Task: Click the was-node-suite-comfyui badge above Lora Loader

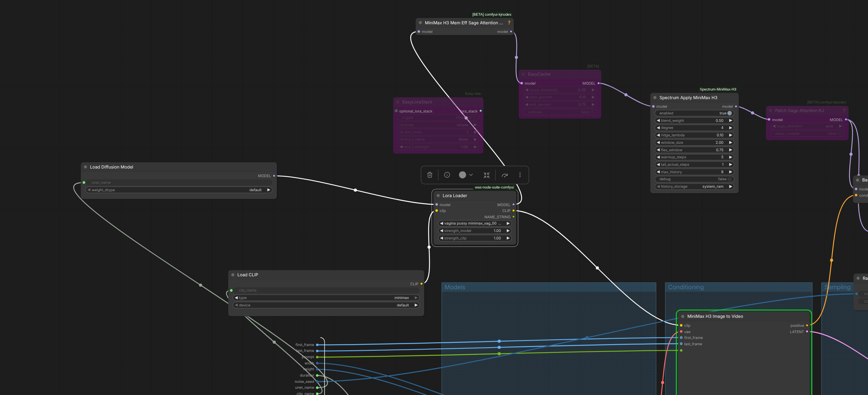Action: [494, 187]
